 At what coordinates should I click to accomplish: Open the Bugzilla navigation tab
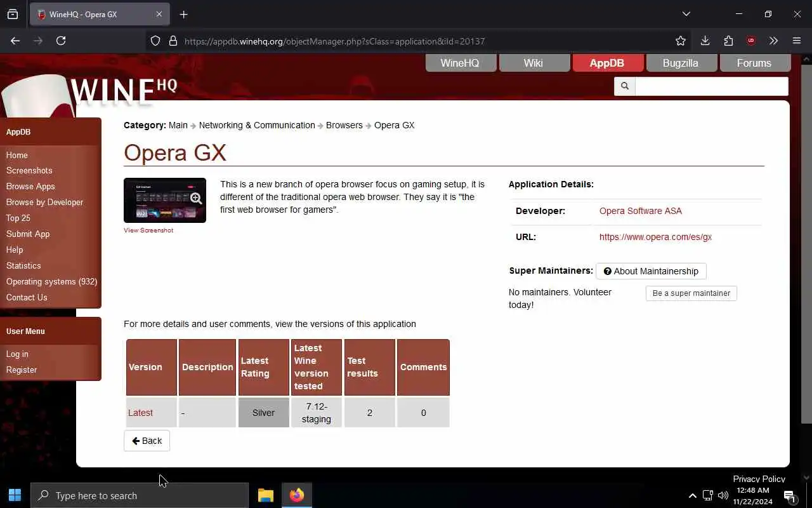pyautogui.click(x=681, y=63)
